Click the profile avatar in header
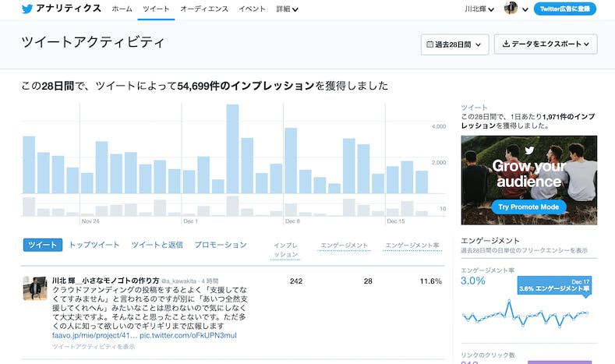This screenshot has height=364, width=615. (x=511, y=9)
